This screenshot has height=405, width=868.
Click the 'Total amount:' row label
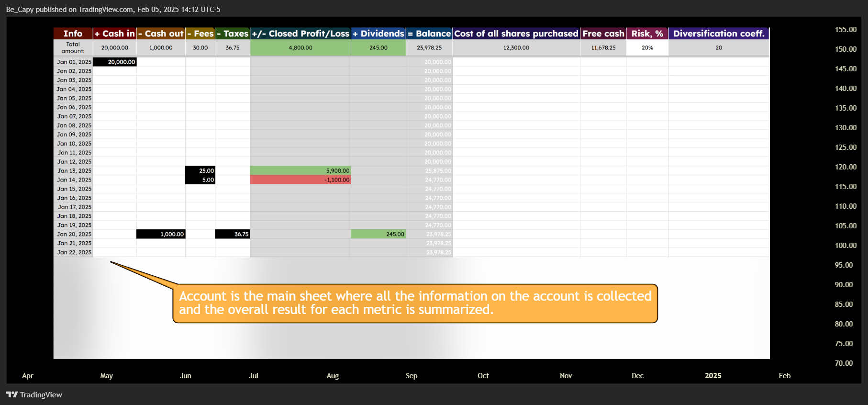click(x=73, y=47)
